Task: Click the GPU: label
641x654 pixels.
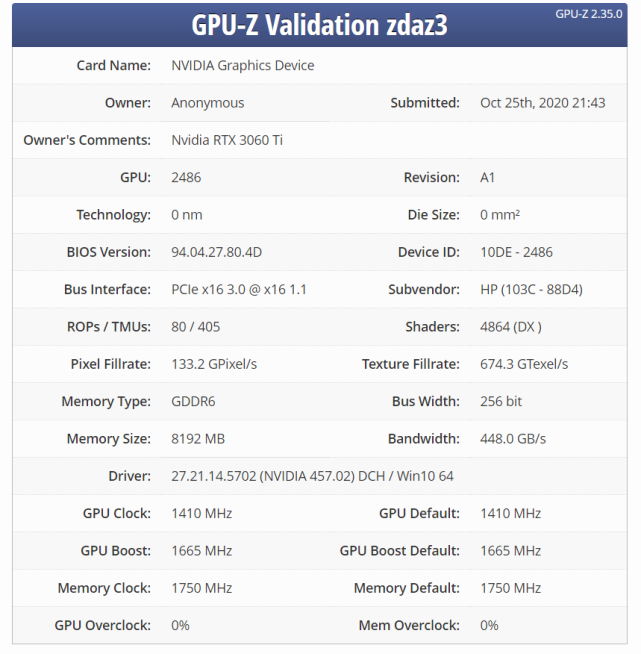Action: [136, 178]
